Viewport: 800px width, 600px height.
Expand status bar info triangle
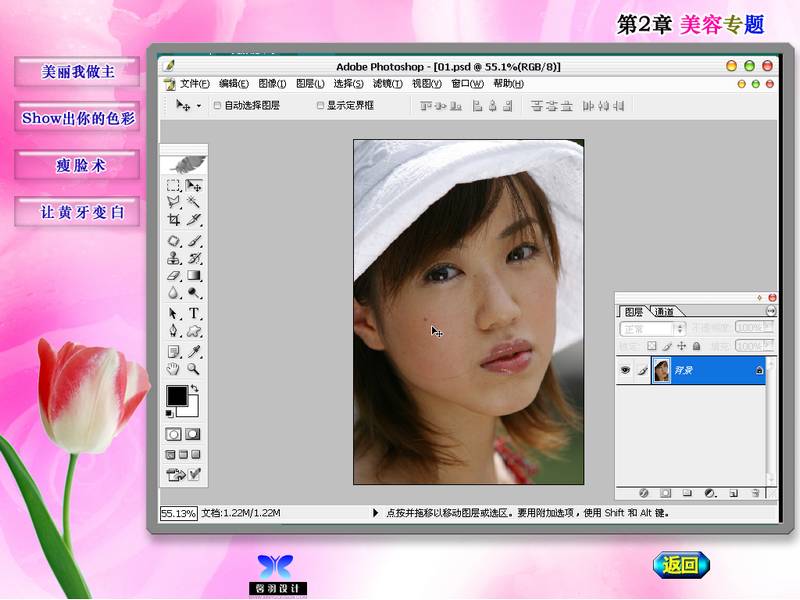376,513
